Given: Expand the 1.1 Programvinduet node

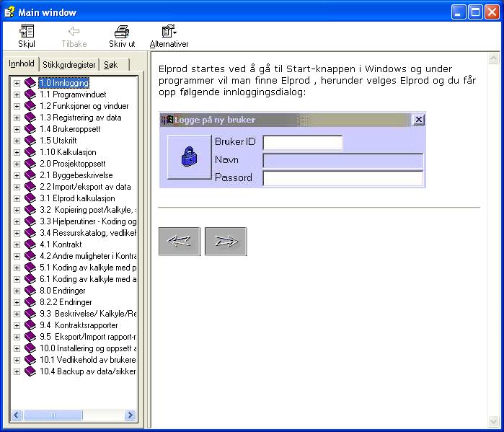Looking at the screenshot, I should (17, 94).
